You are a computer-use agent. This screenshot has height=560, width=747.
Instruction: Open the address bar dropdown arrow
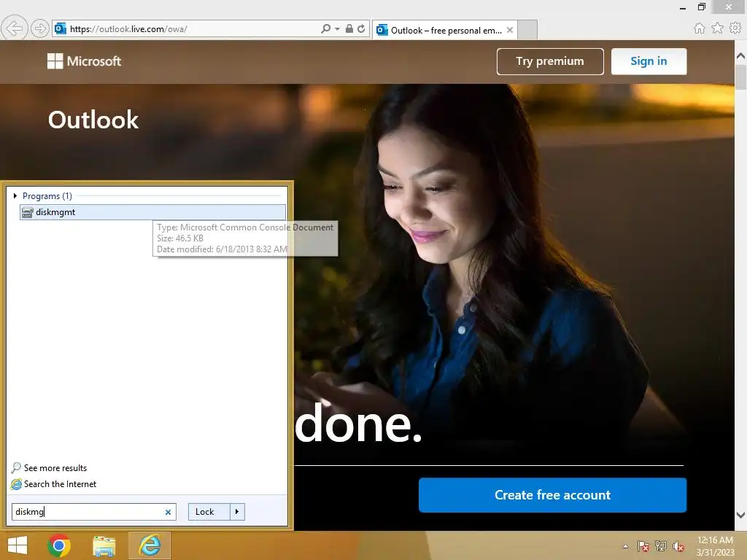337,29
